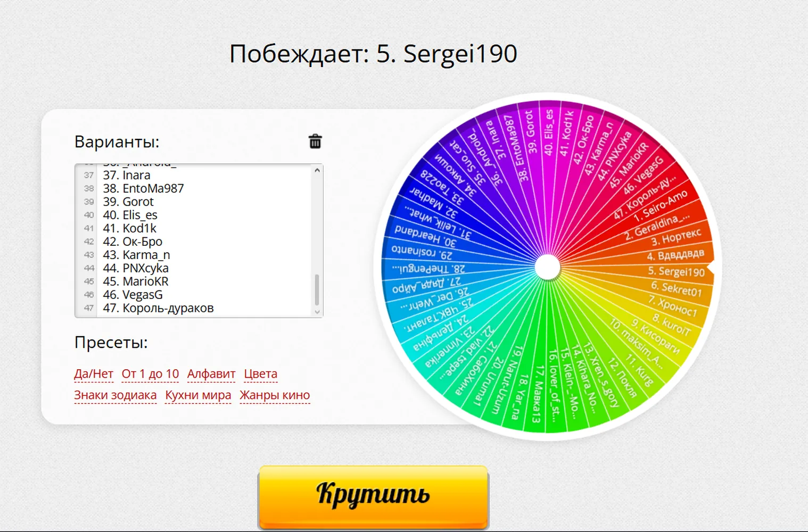Apply the Да/Нет preset

click(x=94, y=374)
